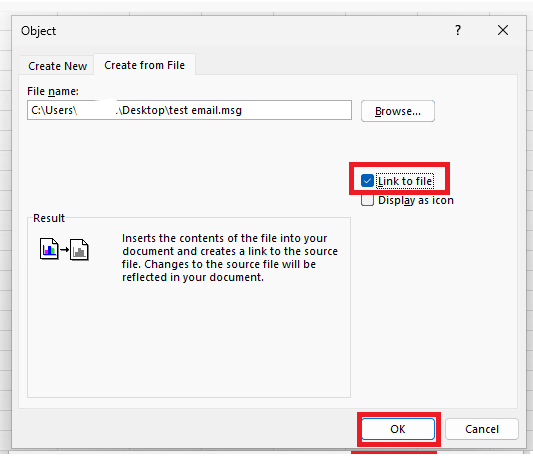This screenshot has height=460, width=533.
Task: Close the Object dialog with X
Action: (503, 30)
